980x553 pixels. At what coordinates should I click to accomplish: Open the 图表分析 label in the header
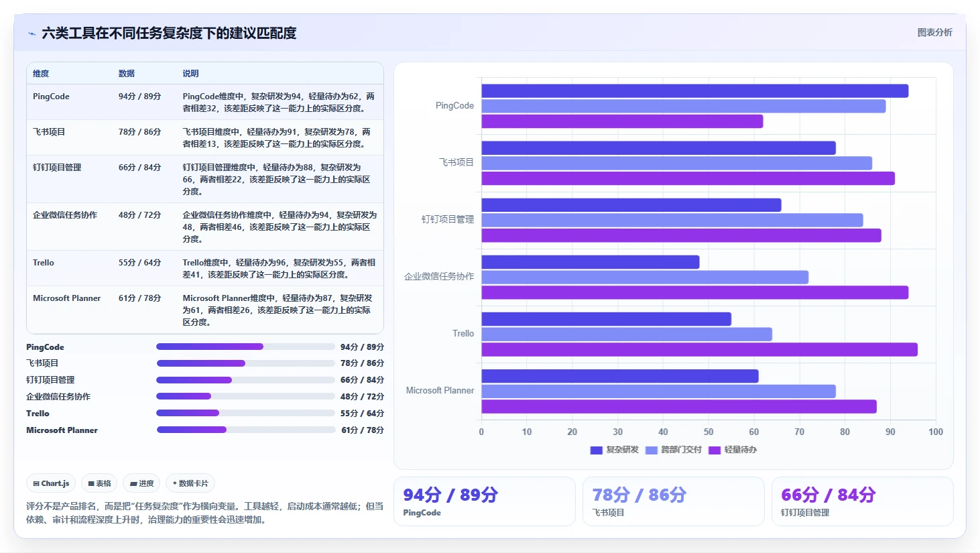(934, 32)
